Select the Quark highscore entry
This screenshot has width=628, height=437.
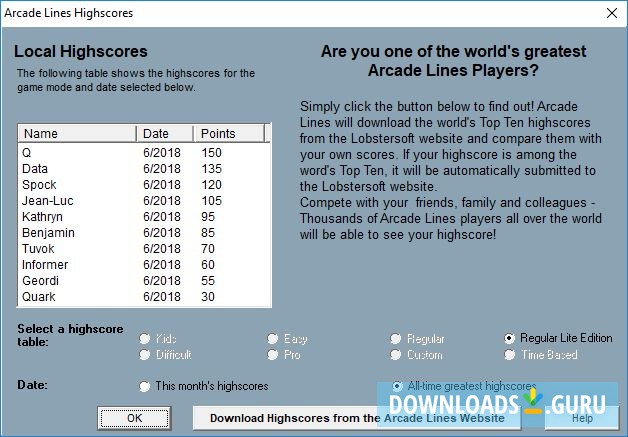click(144, 297)
